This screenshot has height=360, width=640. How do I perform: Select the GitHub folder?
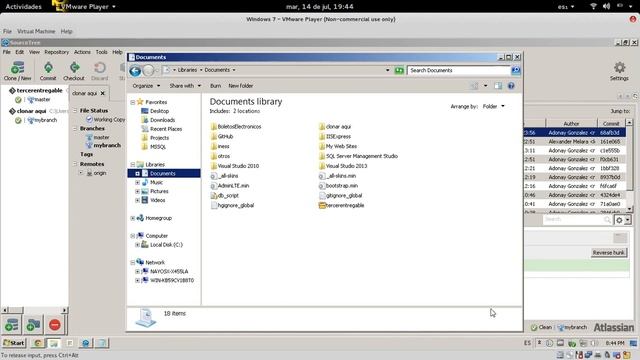[222, 136]
